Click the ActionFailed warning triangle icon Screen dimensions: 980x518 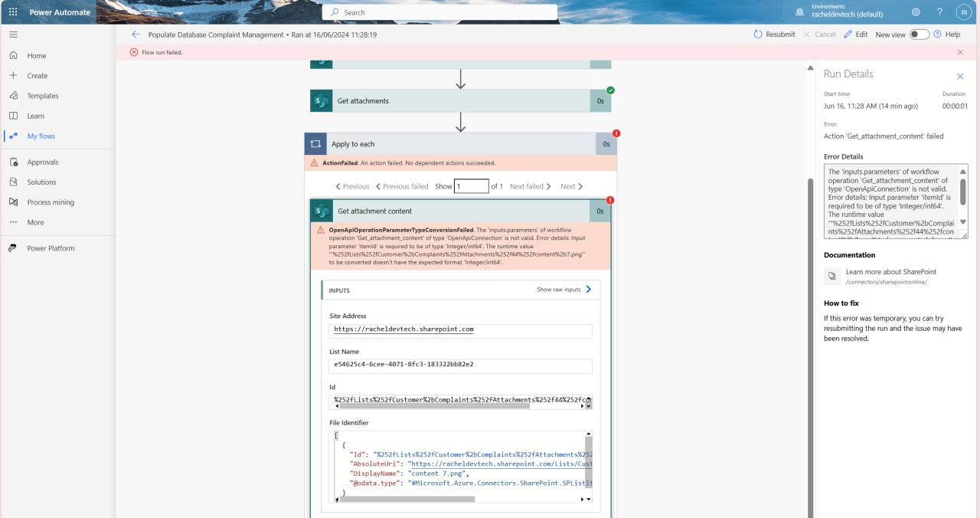314,162
